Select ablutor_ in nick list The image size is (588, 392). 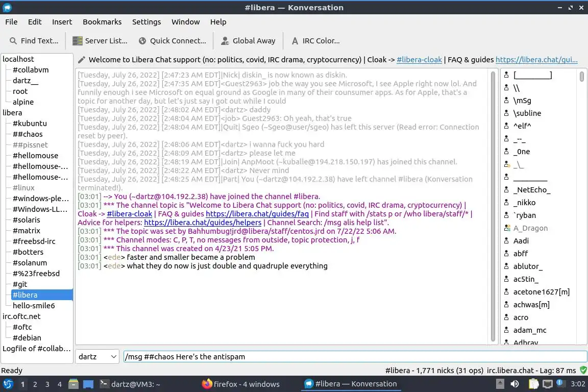(528, 266)
